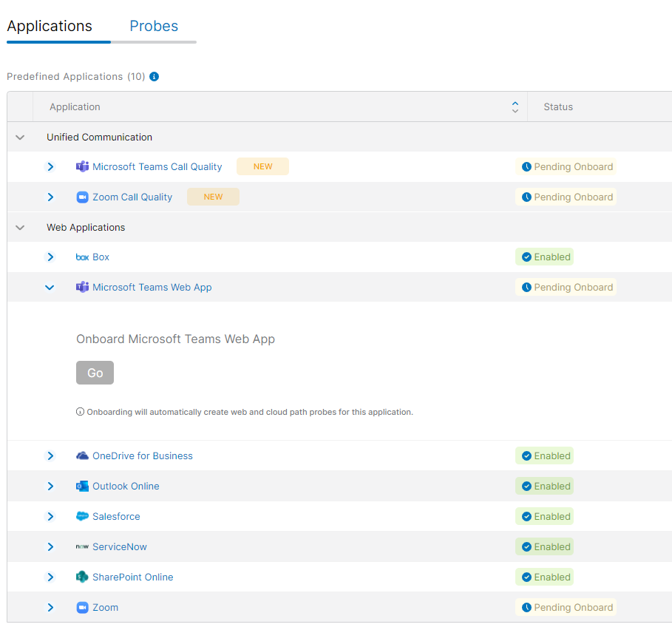The width and height of the screenshot is (672, 630).
Task: Select the Applications tab
Action: pyautogui.click(x=49, y=26)
